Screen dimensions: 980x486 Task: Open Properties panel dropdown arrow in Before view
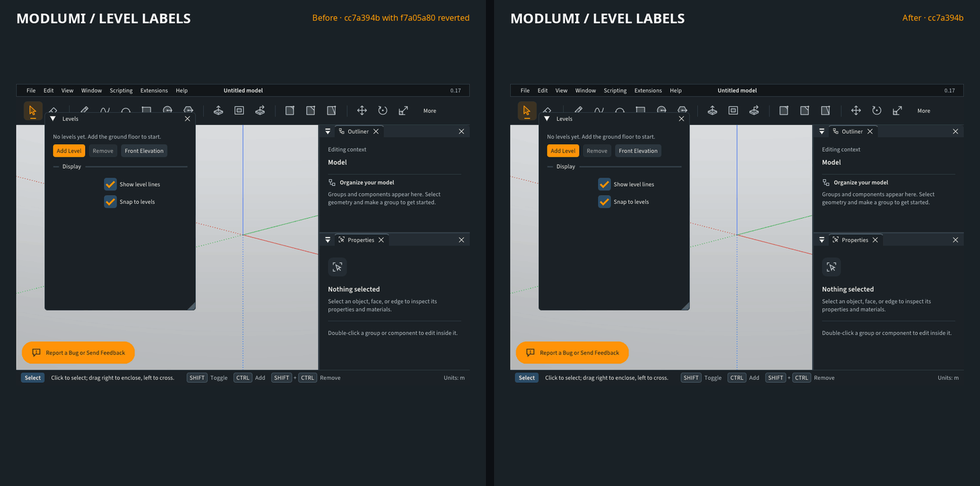point(328,240)
